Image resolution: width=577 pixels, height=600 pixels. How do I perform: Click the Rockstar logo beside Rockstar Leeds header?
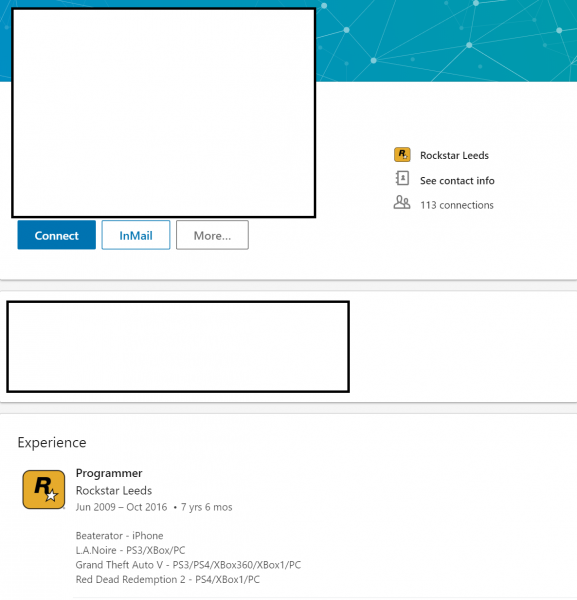[402, 155]
